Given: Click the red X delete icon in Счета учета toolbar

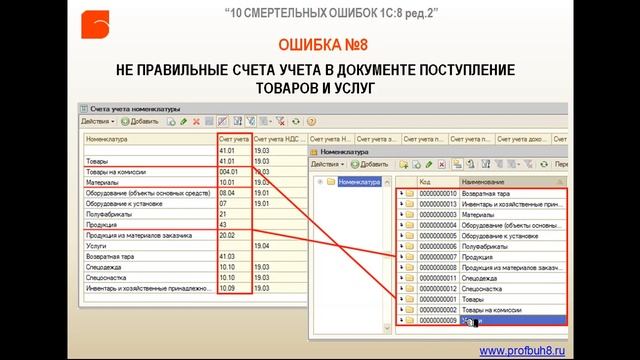Looking at the screenshot, I should click(196, 121).
